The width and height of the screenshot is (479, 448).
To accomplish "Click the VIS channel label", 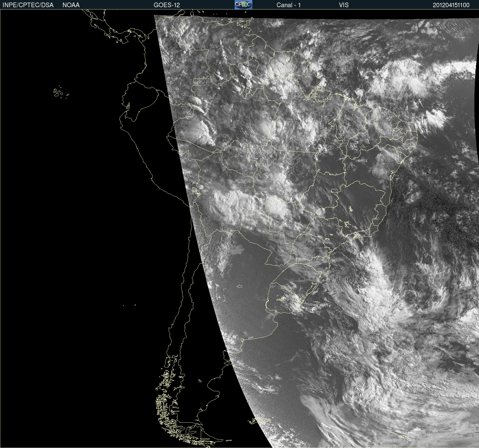I will [344, 5].
